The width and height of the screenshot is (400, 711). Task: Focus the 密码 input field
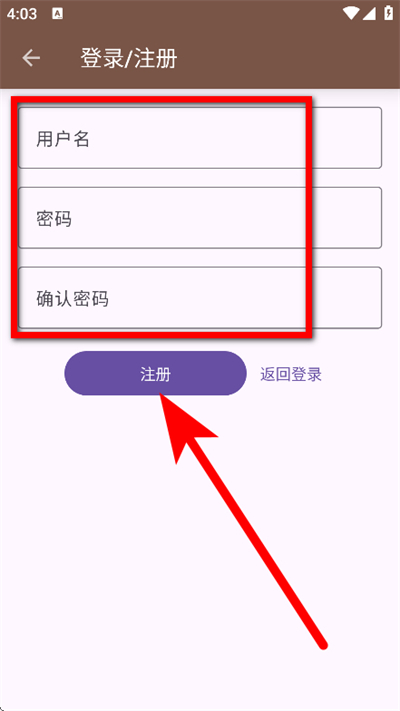pos(200,218)
